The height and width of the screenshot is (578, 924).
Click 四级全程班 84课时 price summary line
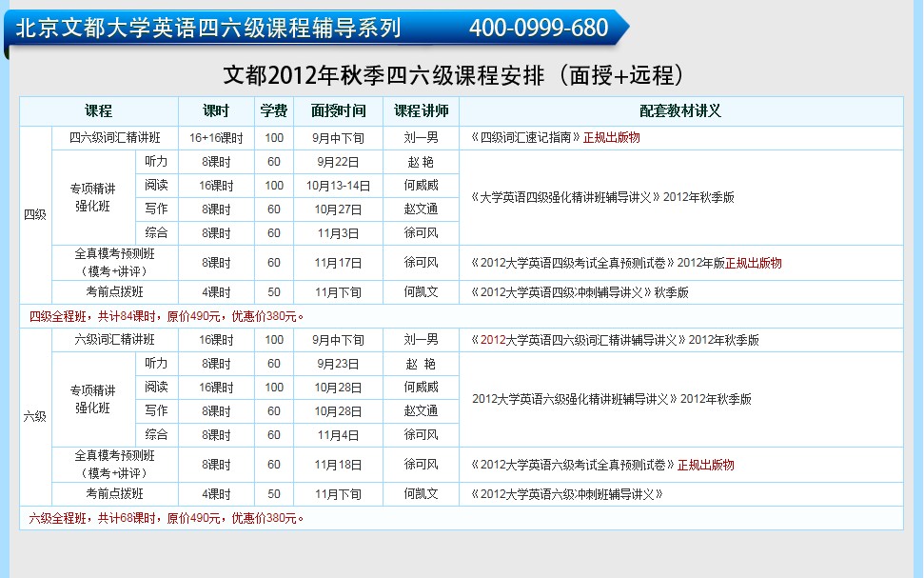[x=167, y=316]
